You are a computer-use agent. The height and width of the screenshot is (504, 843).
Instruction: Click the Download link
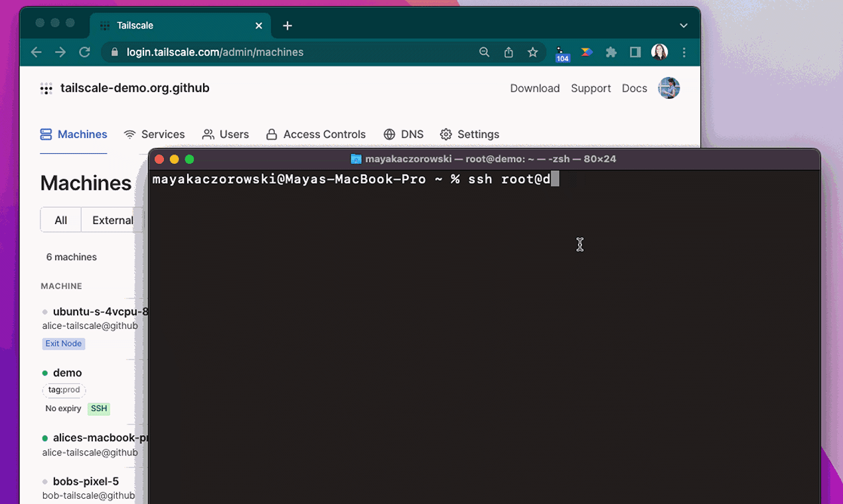coord(535,88)
